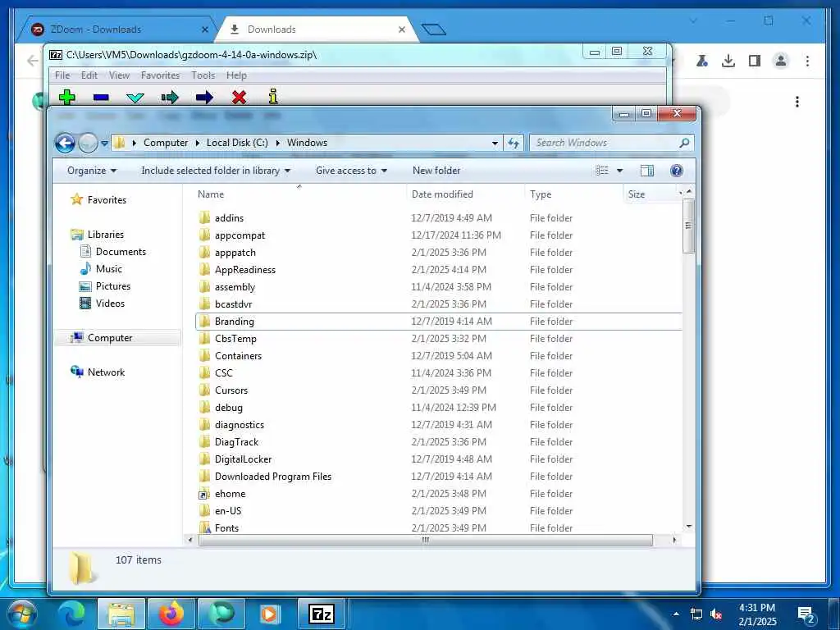Show the preview pane icon in Explorer
Viewport: 840px width, 630px height.
[647, 171]
